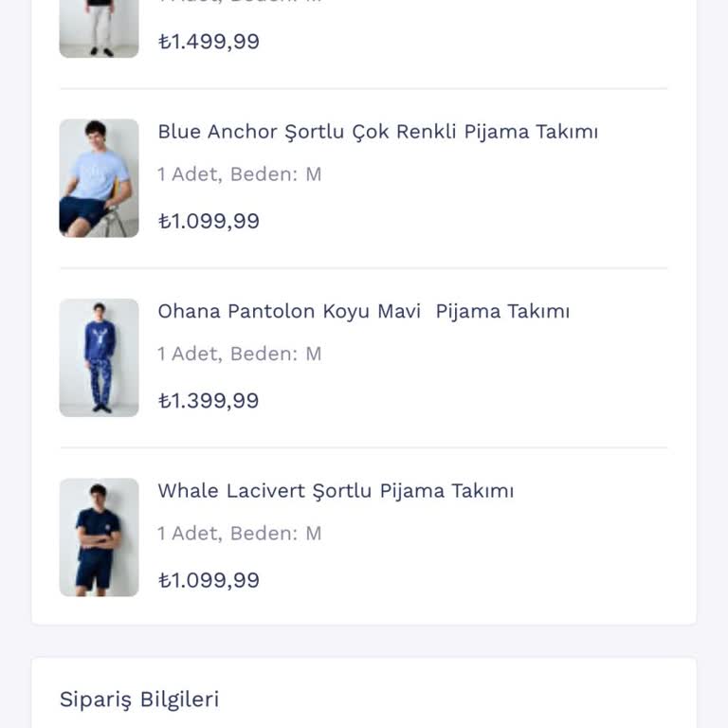Select Ohana Pantolon Koyu Mavi product title
Image resolution: width=728 pixels, height=728 pixels.
pos(363,311)
